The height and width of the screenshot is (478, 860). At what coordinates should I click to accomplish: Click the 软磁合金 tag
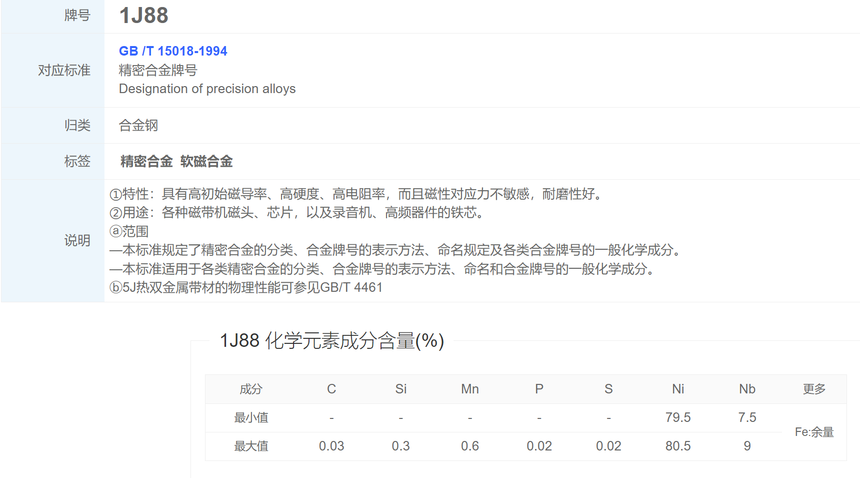[x=206, y=161]
